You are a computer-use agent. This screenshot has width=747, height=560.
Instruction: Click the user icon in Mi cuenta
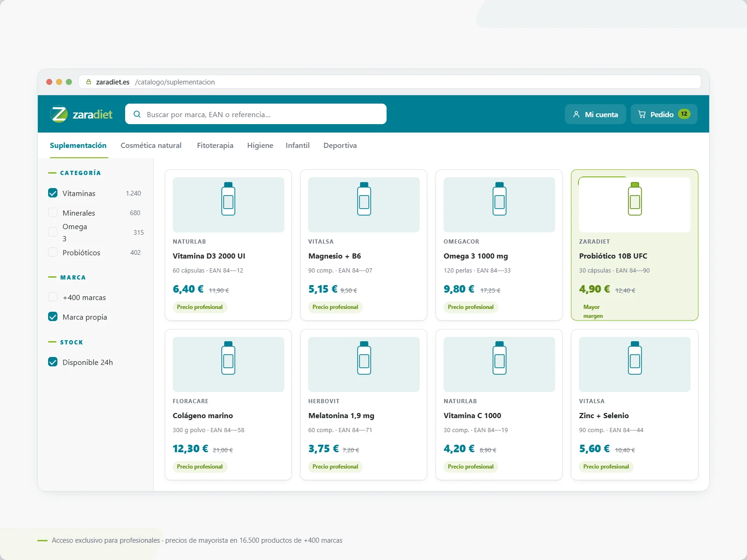(x=576, y=114)
